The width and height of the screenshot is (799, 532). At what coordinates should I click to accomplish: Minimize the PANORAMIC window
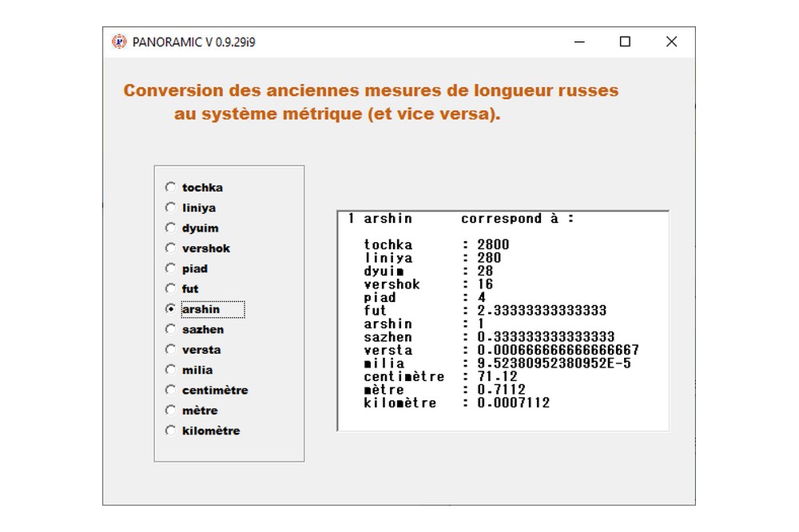579,42
